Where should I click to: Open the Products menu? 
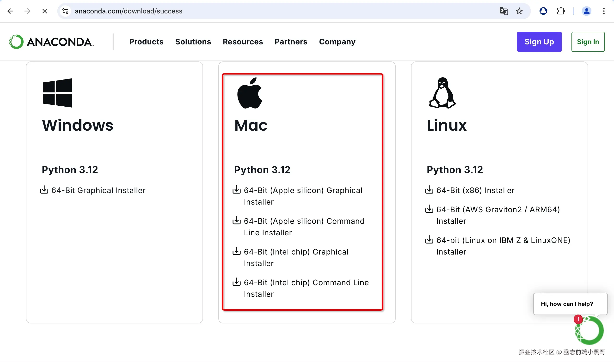pyautogui.click(x=146, y=42)
